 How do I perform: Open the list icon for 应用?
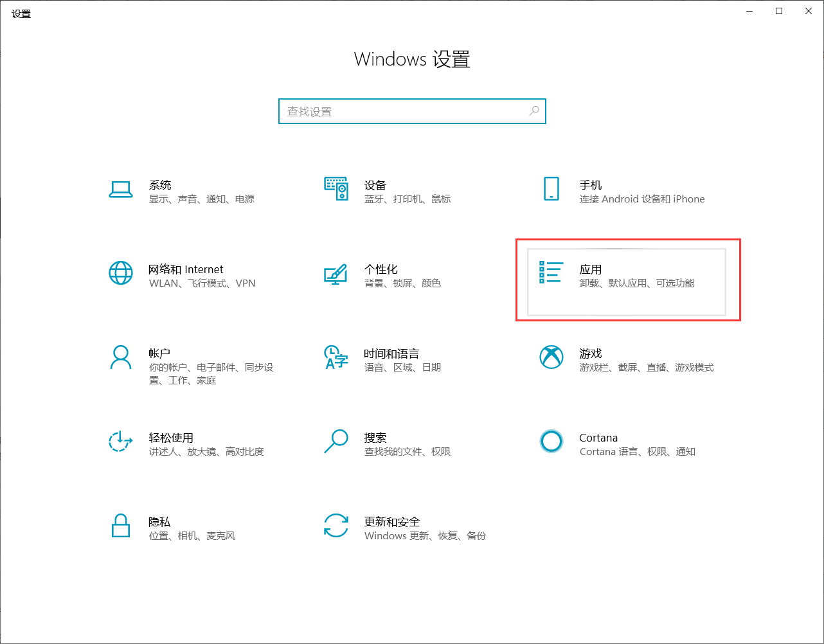[551, 273]
